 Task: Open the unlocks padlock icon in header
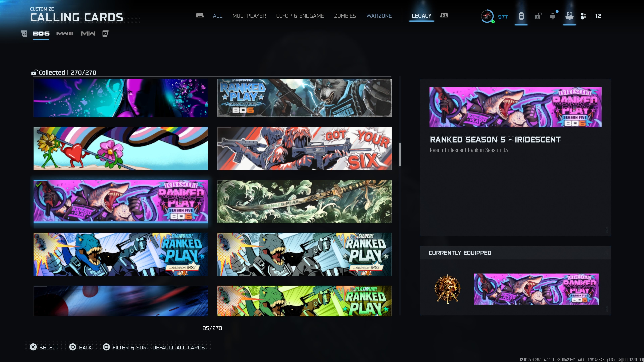[x=538, y=16]
